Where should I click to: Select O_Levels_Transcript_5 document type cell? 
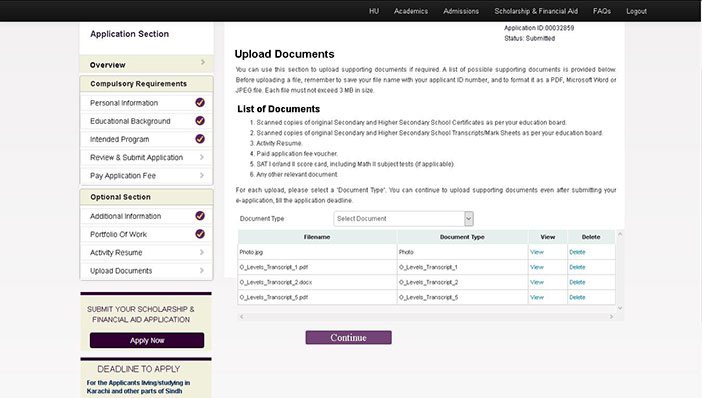pos(462,297)
